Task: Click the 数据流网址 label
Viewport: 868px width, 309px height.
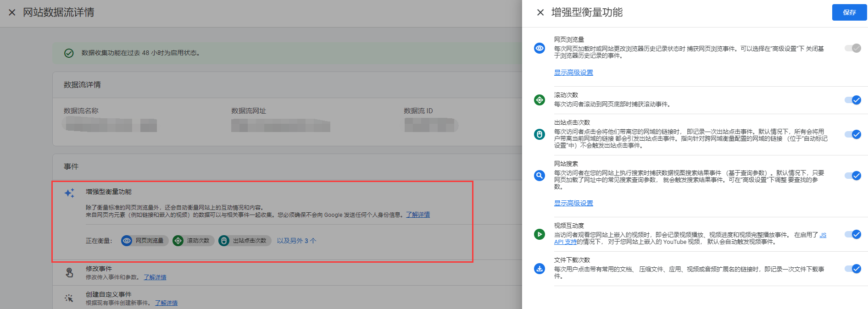Action: [249, 111]
